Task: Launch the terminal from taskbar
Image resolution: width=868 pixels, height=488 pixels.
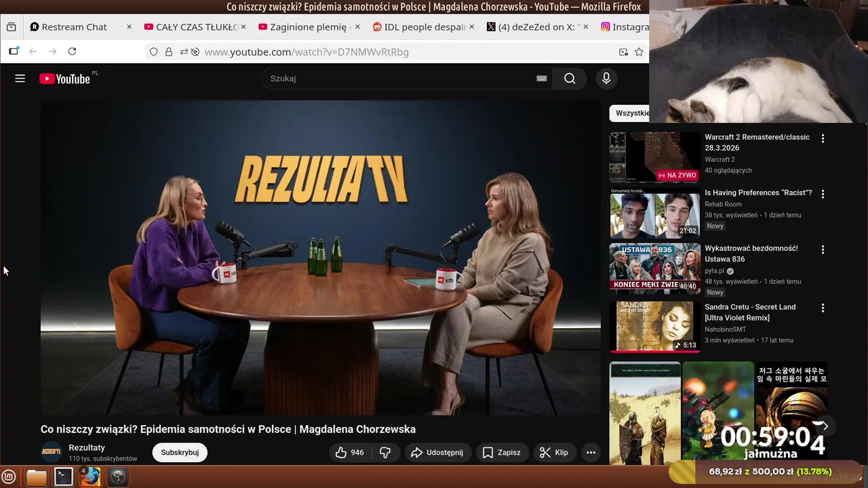Action: pos(64,477)
